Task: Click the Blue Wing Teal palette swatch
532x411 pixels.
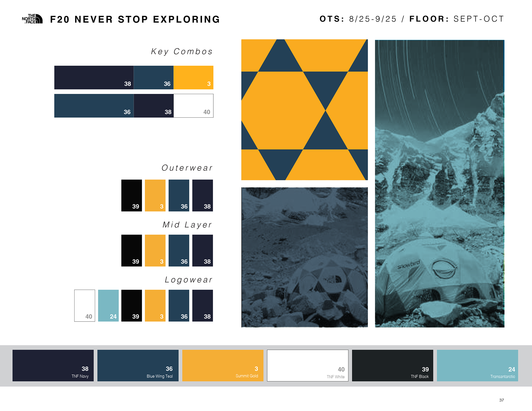Action: click(x=138, y=366)
